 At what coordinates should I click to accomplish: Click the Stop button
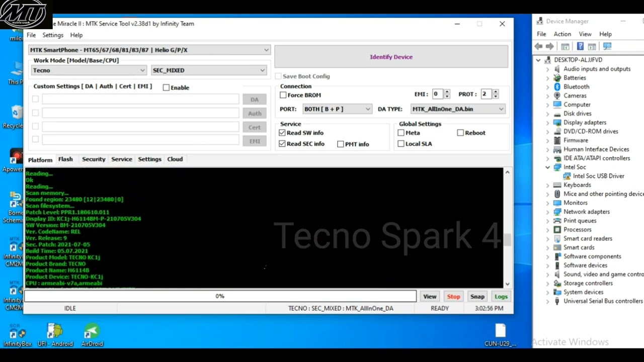pos(453,297)
